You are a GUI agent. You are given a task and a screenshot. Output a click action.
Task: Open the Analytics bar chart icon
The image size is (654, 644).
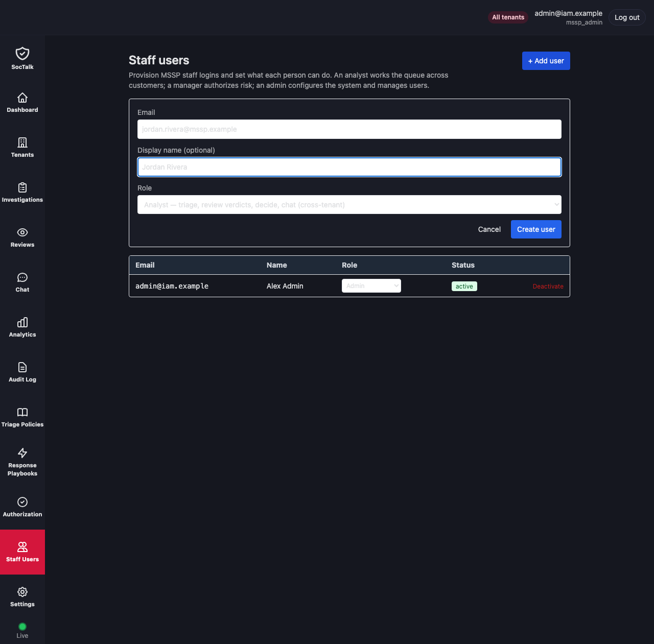tap(22, 322)
